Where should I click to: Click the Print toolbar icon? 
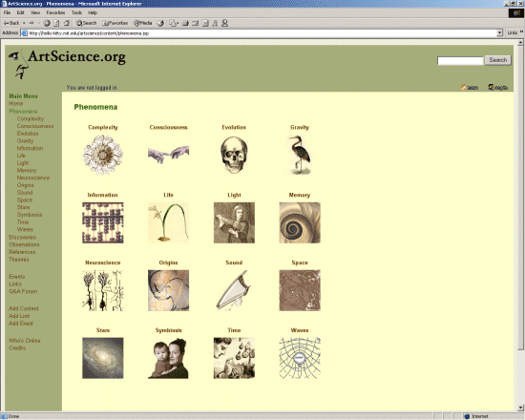coord(185,23)
